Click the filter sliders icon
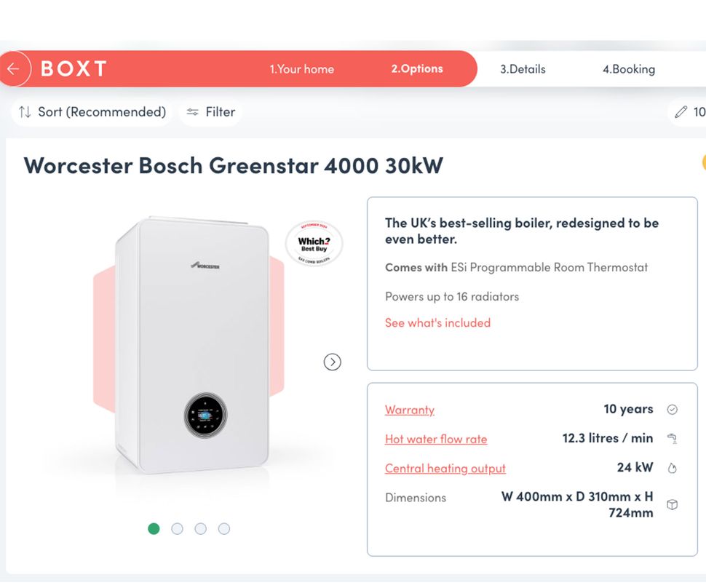The image size is (706, 588). 192,111
